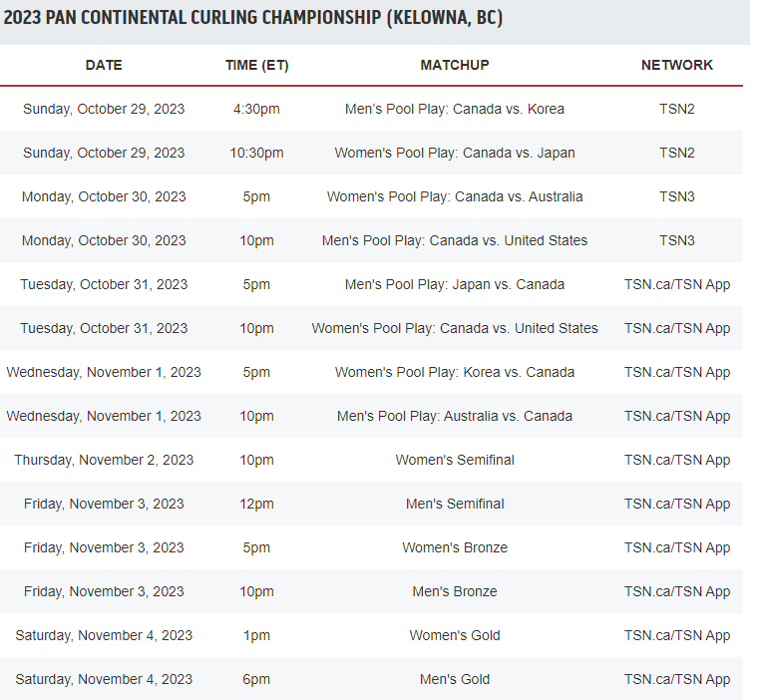Select Men's Pool Play: Canada vs. Korea
Viewport: 760px width, 700px height.
(x=455, y=109)
